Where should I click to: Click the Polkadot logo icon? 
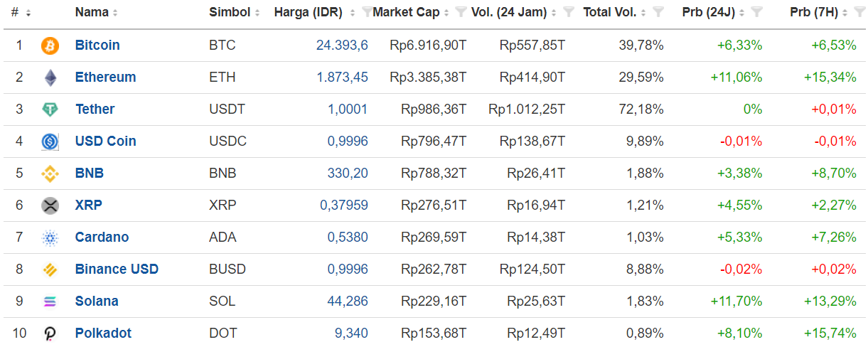(50, 333)
